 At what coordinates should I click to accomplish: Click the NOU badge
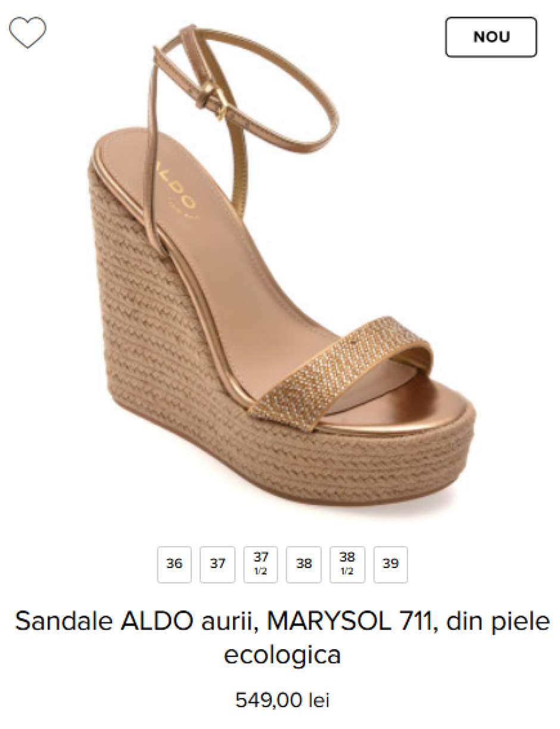coord(491,37)
